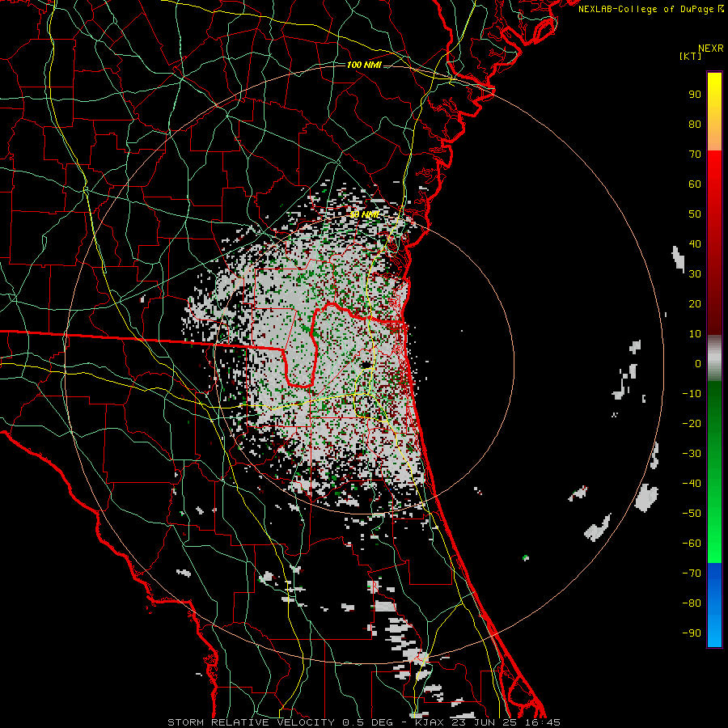Click the gray zero-velocity segment of color bar
This screenshot has width=728, height=728.
coord(714,358)
